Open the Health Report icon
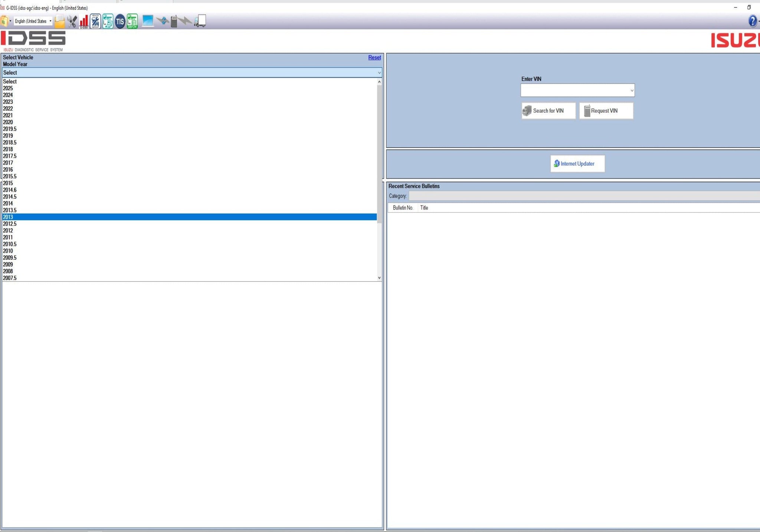 tap(95, 22)
